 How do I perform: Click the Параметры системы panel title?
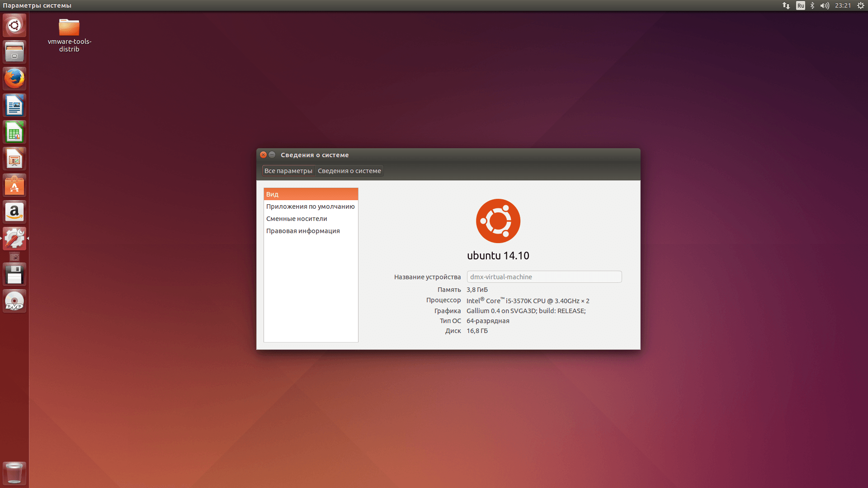[x=37, y=5]
